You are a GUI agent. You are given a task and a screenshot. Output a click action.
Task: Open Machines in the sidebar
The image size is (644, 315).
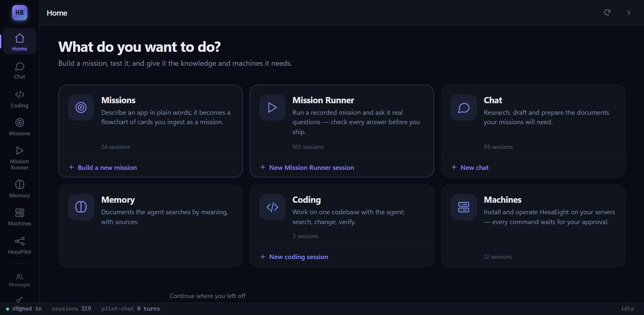(19, 217)
